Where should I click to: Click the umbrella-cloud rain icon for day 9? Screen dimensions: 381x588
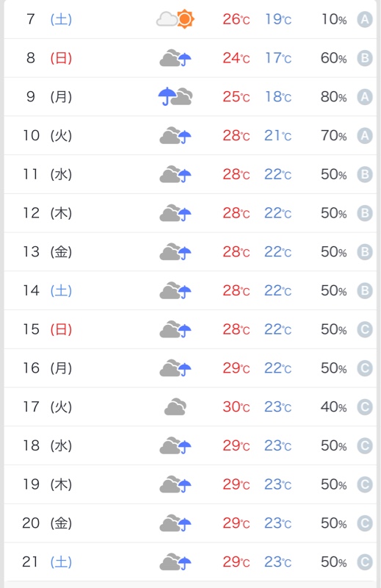click(175, 97)
